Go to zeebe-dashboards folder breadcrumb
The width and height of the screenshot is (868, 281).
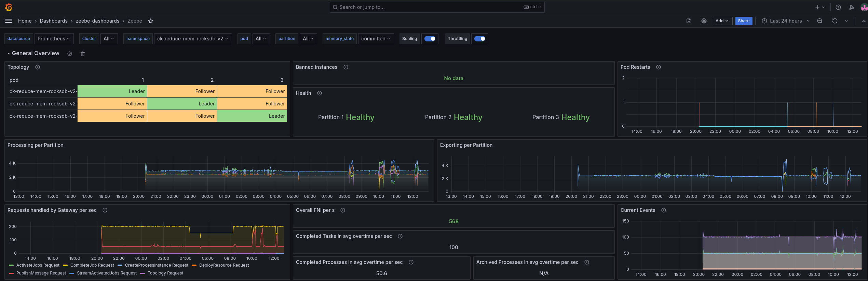tap(97, 21)
